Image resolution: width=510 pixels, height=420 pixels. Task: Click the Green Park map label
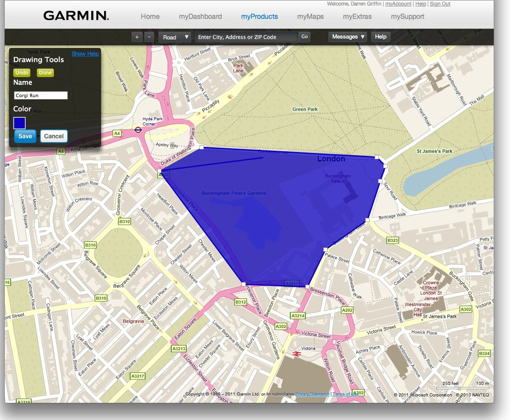[305, 109]
